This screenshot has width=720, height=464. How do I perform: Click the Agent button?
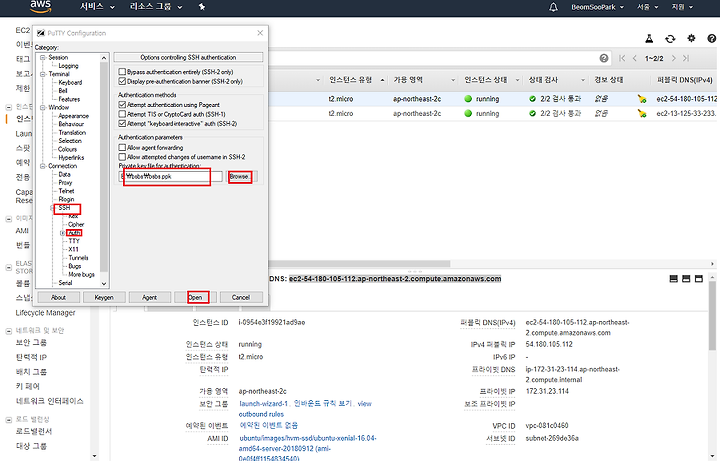[149, 298]
